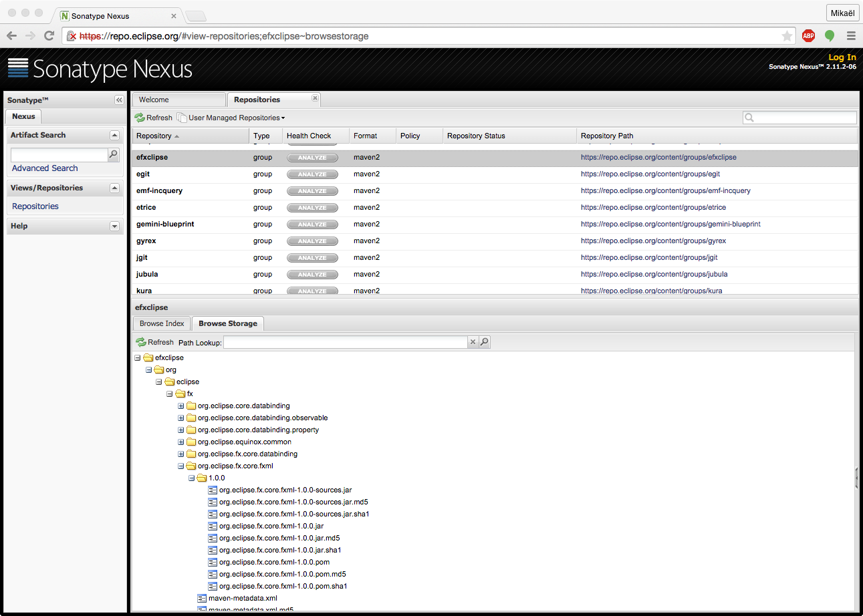Expand the Help panel
Screen dimensions: 863x616
point(114,226)
